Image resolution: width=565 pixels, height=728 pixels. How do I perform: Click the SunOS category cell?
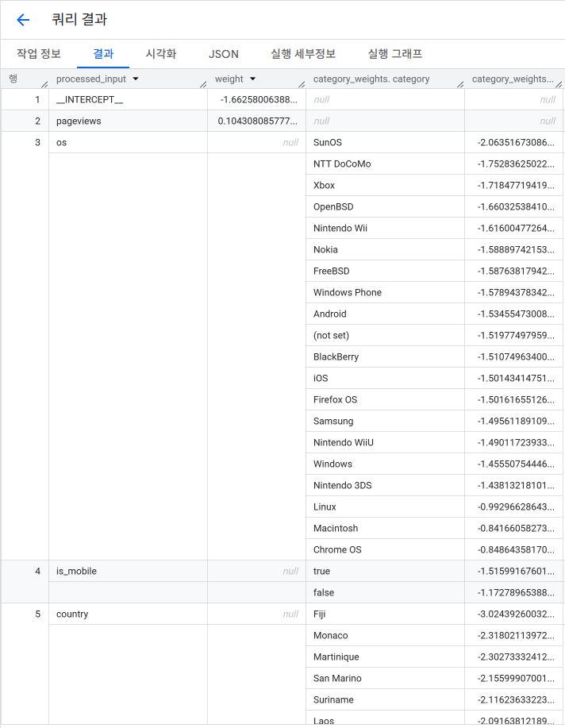click(326, 143)
